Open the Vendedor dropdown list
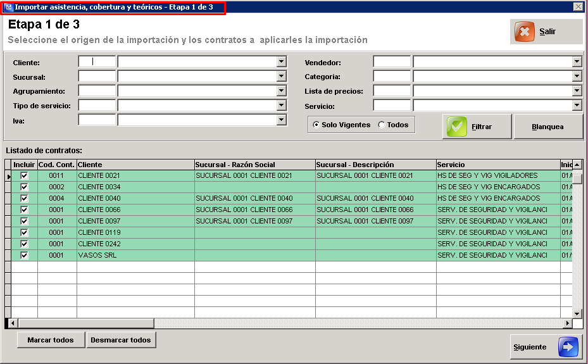588x364 pixels. tap(577, 61)
